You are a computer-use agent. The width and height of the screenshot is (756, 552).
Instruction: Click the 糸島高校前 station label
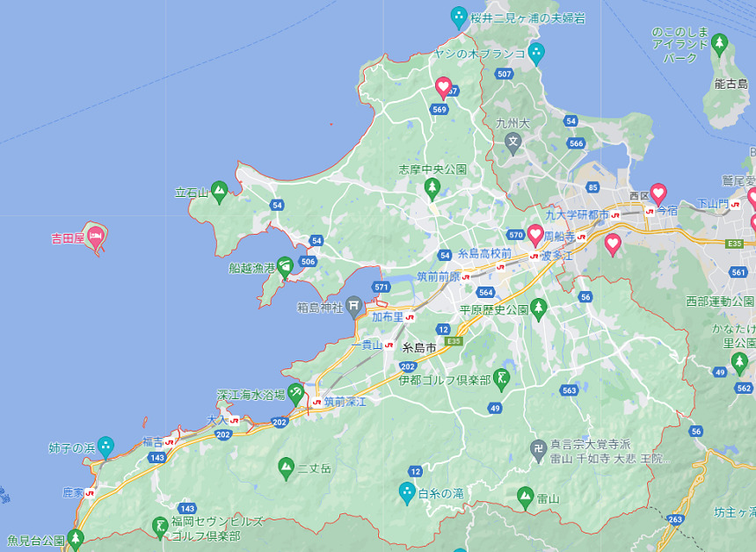point(484,253)
